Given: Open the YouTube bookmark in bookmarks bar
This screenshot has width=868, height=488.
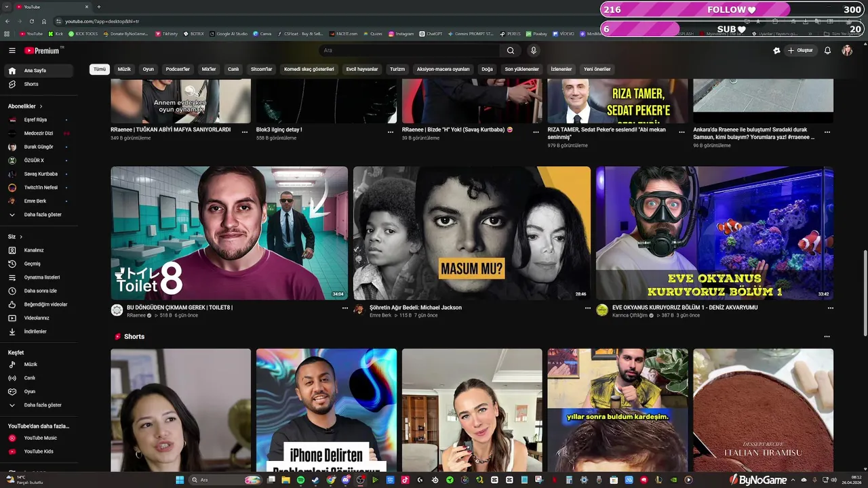Looking at the screenshot, I should tap(31, 33).
